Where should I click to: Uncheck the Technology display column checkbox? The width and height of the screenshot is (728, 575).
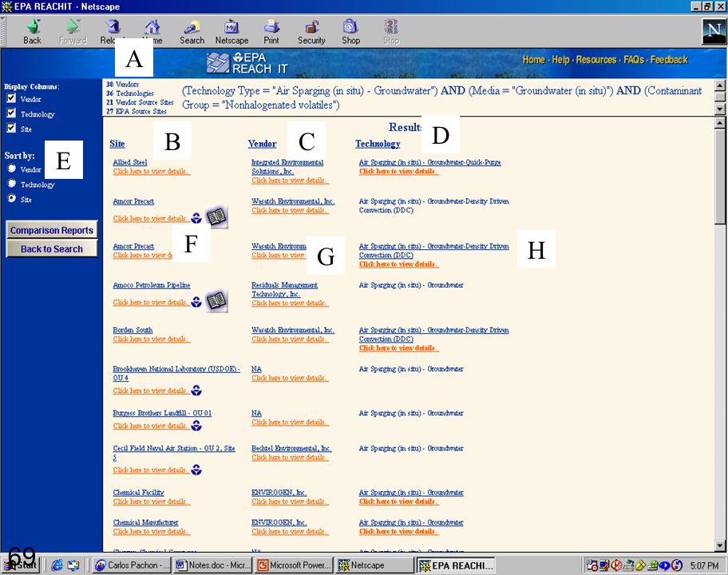point(11,113)
